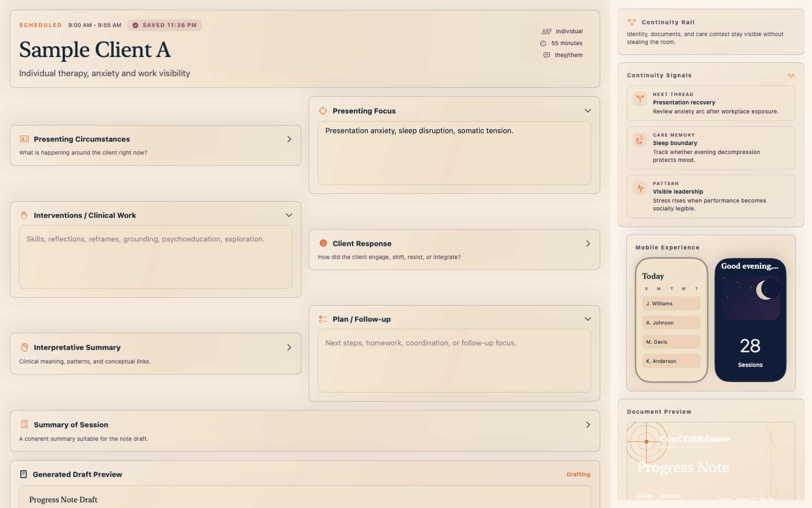Click the Presenting Focus target icon
Screen dimensions: 812x508
click(x=323, y=111)
